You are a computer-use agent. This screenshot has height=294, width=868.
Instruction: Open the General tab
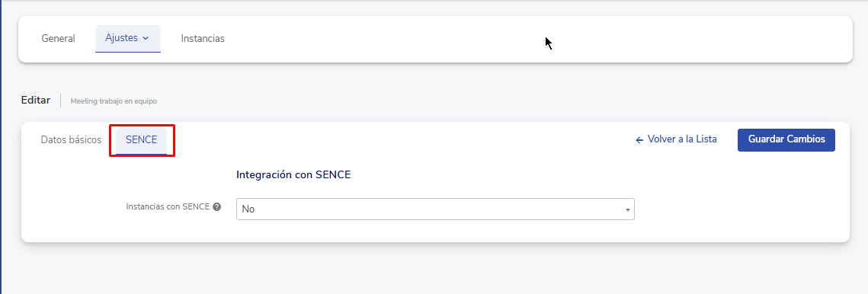click(x=58, y=39)
